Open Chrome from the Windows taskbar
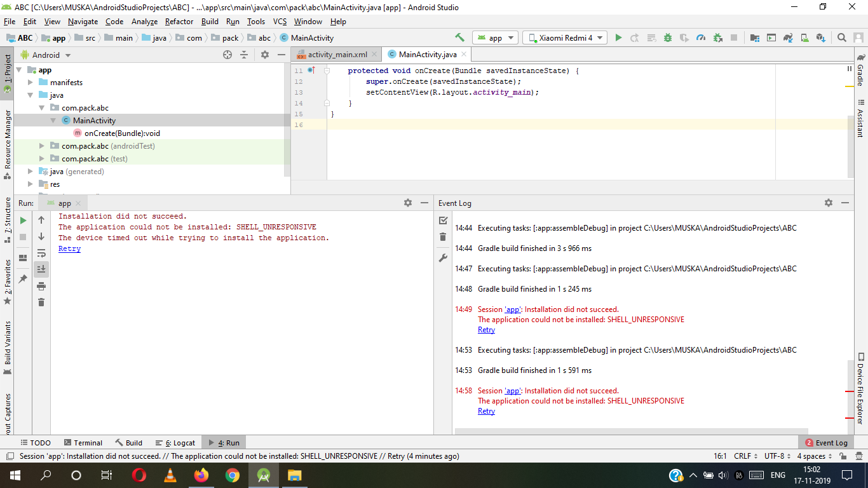This screenshot has width=868, height=488. [x=233, y=475]
